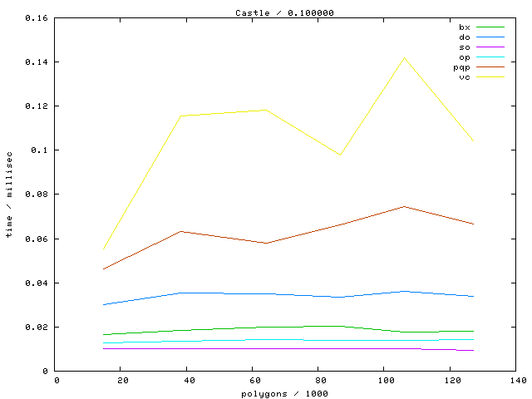Viewport: 532px width, 399px height.
Task: Click the 20 tick label on x-axis
Action: point(121,380)
